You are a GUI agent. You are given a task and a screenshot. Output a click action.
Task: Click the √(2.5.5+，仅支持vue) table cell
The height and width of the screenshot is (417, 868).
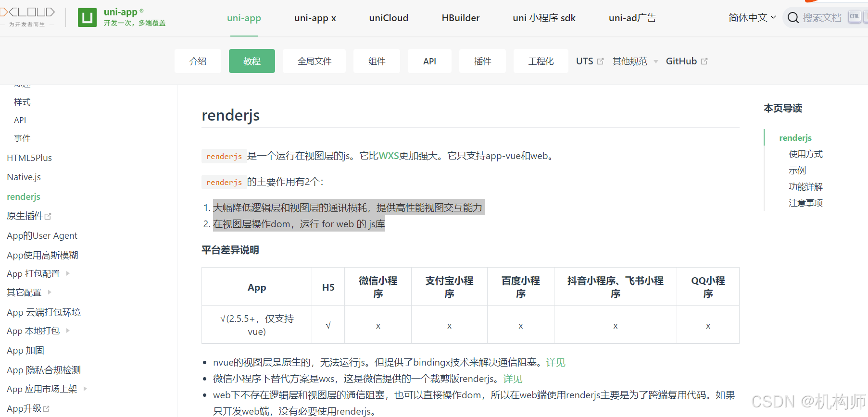257,325
